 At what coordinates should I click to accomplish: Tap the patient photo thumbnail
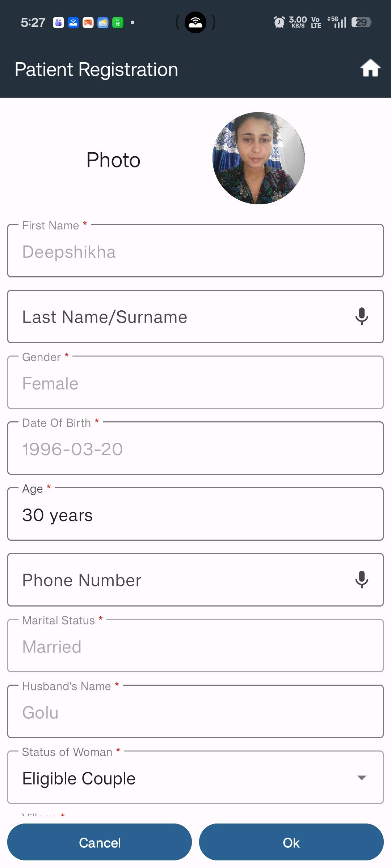[x=258, y=158]
